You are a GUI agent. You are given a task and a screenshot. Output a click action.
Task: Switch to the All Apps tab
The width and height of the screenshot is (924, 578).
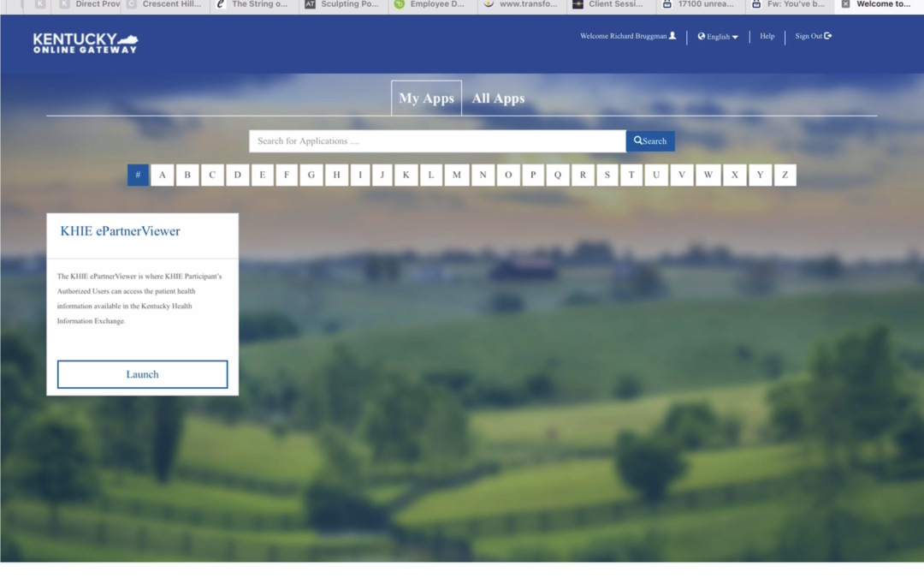(x=498, y=98)
